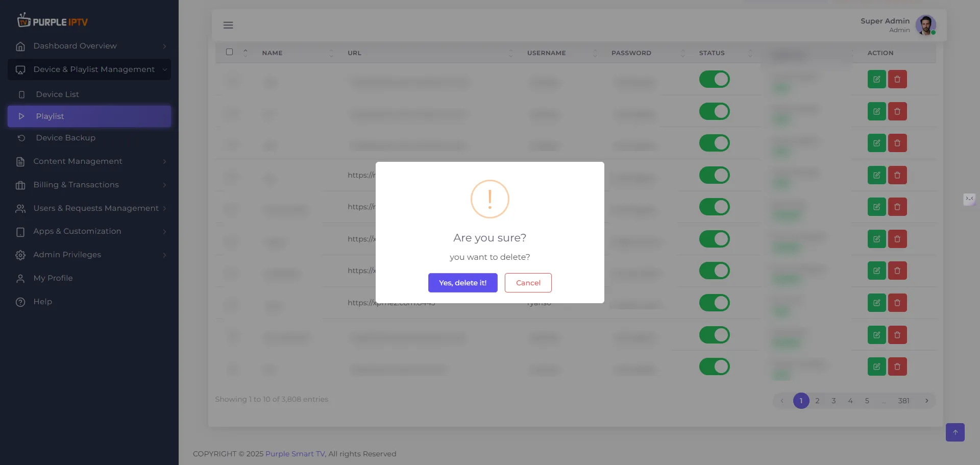Viewport: 980px width, 465px height.
Task: Click the Users & Requests people icon
Action: (20, 209)
